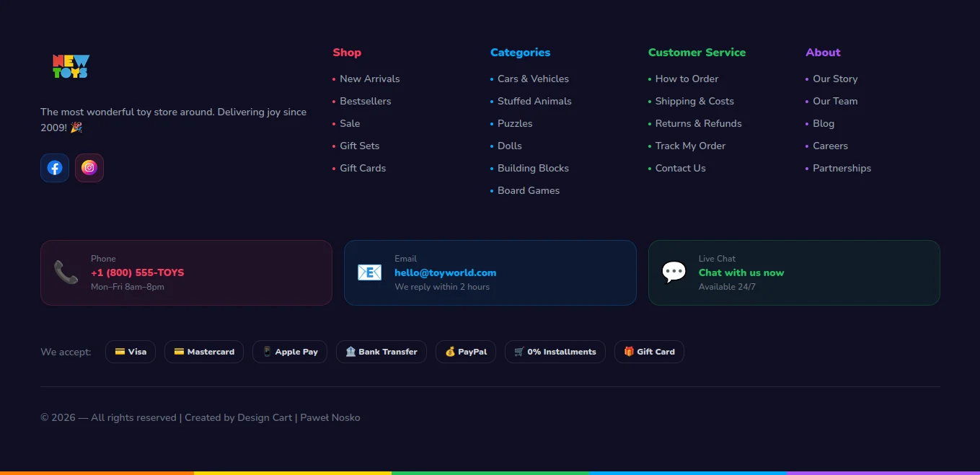The width and height of the screenshot is (980, 475).
Task: Click Chat with us now
Action: pos(741,272)
